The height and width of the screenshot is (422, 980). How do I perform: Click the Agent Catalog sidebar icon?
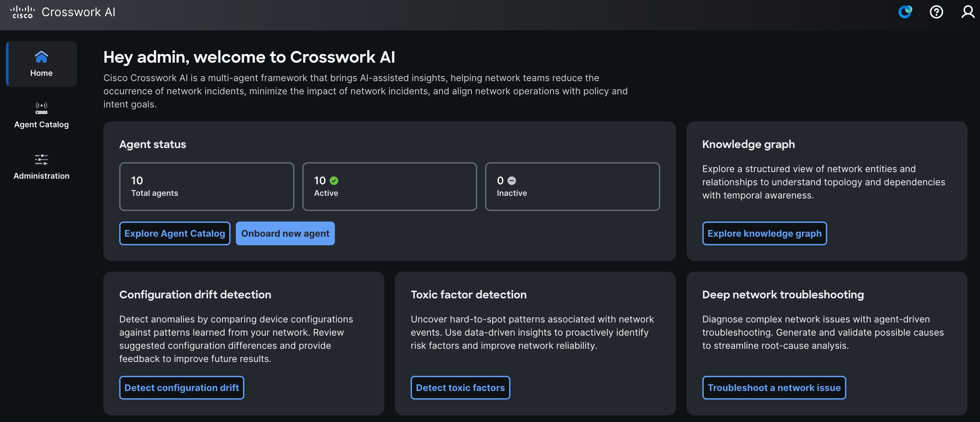point(41,108)
